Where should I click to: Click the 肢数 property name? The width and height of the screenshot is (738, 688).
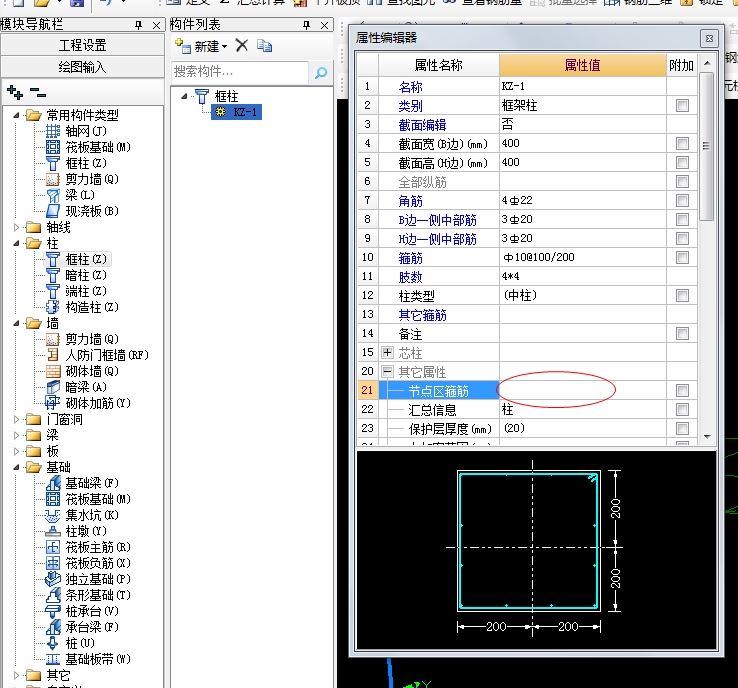[x=410, y=277]
